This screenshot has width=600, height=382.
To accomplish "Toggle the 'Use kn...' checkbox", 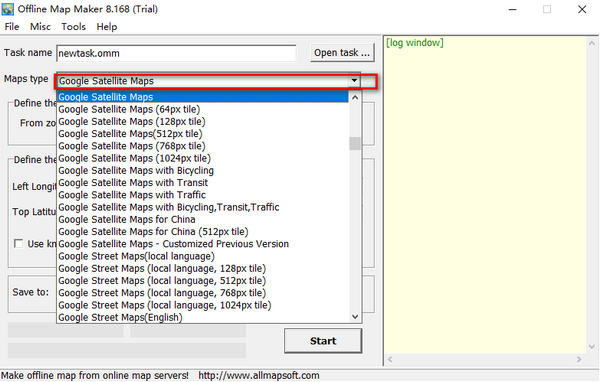I will coord(18,243).
